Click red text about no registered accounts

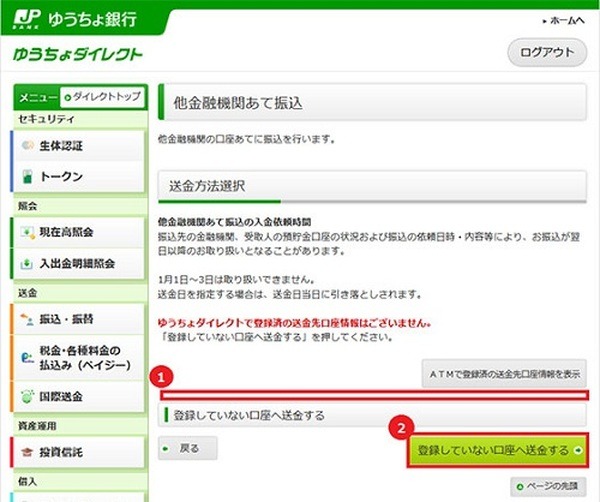coord(295,323)
